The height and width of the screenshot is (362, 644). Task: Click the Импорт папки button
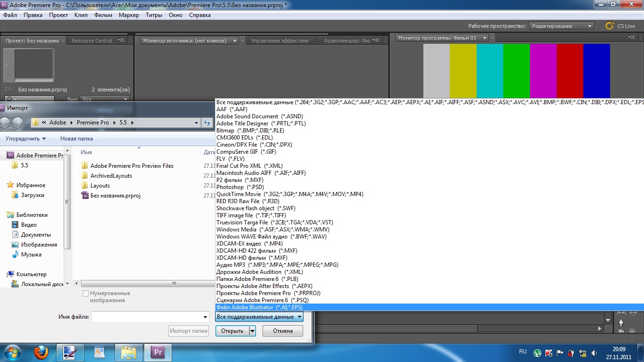pos(189,331)
